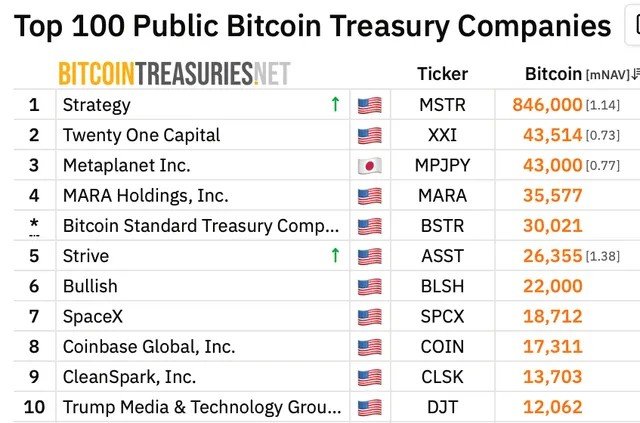This screenshot has width=640, height=423.
Task: Click the Japan flag beside Metaplanet Inc.
Action: pos(370,166)
